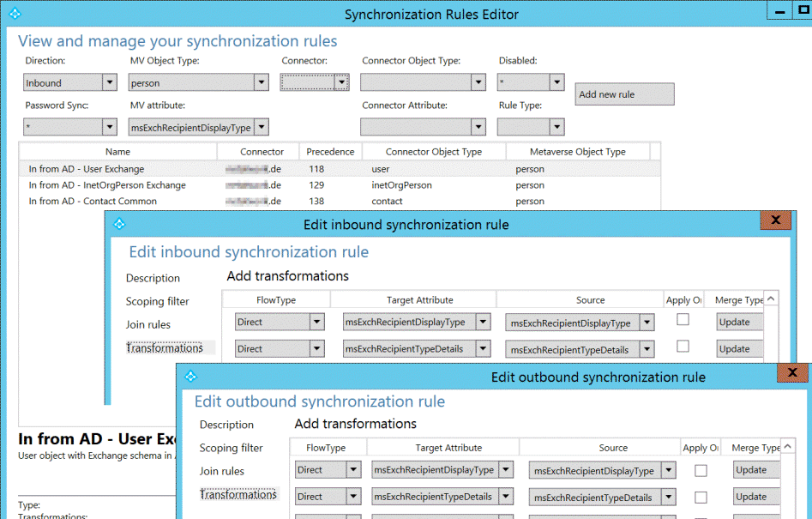Open inbound FlowType dropdown for msExchRecipientTypeDetails row

click(x=280, y=348)
